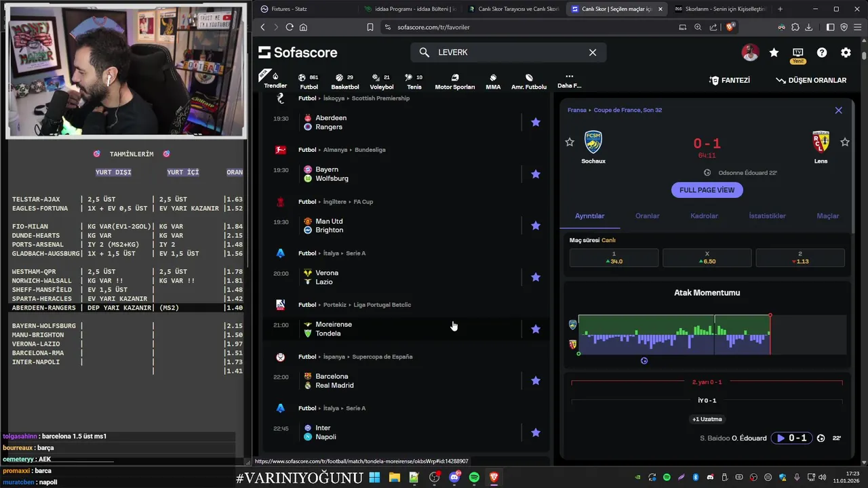Click the Brave shields lion icon
This screenshot has width=868, height=488.
pos(730,27)
